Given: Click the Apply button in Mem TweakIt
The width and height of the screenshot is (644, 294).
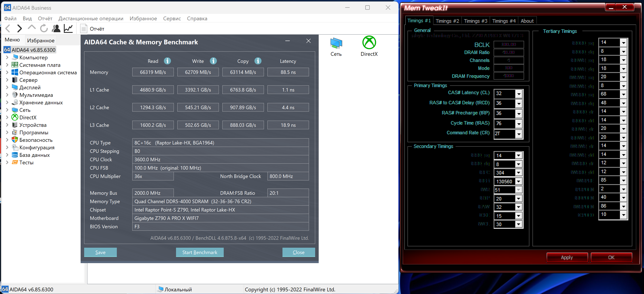Looking at the screenshot, I should pyautogui.click(x=566, y=257).
